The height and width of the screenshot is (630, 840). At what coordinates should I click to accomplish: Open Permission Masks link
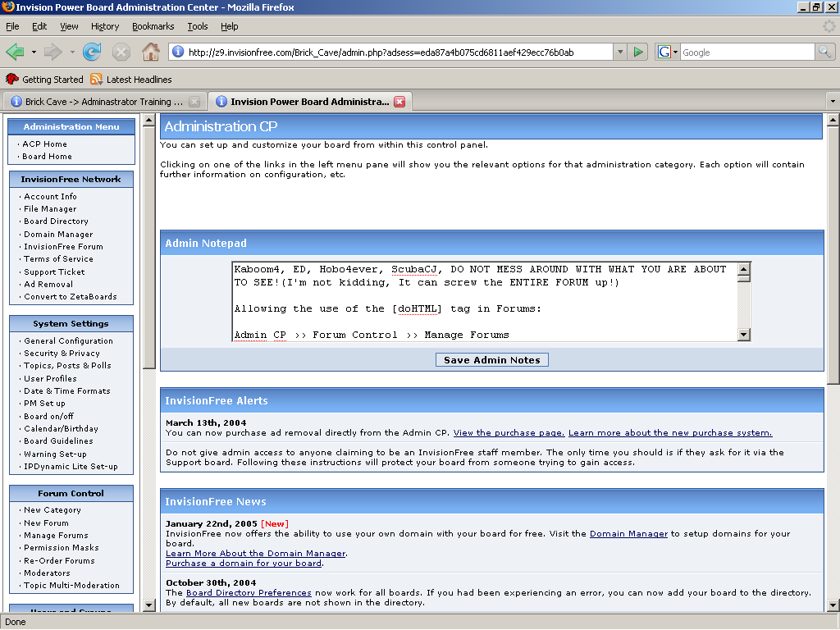click(61, 547)
